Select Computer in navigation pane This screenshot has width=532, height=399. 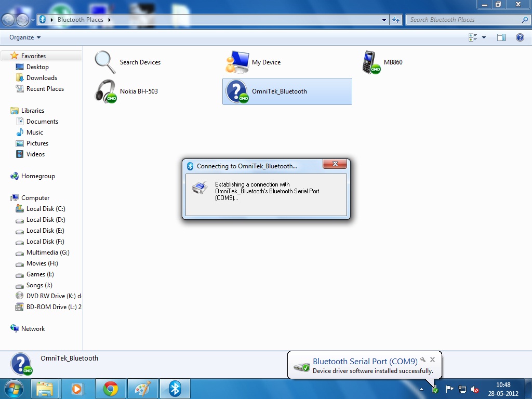click(x=35, y=198)
